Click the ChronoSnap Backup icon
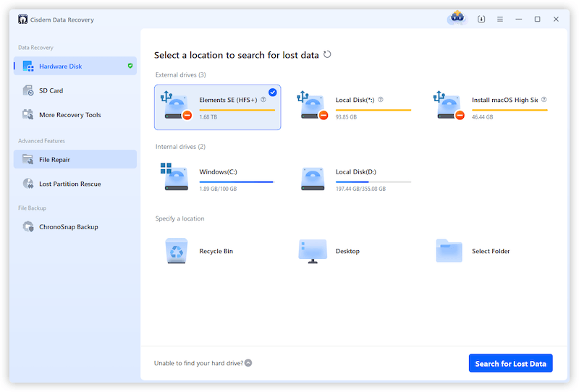 (28, 226)
